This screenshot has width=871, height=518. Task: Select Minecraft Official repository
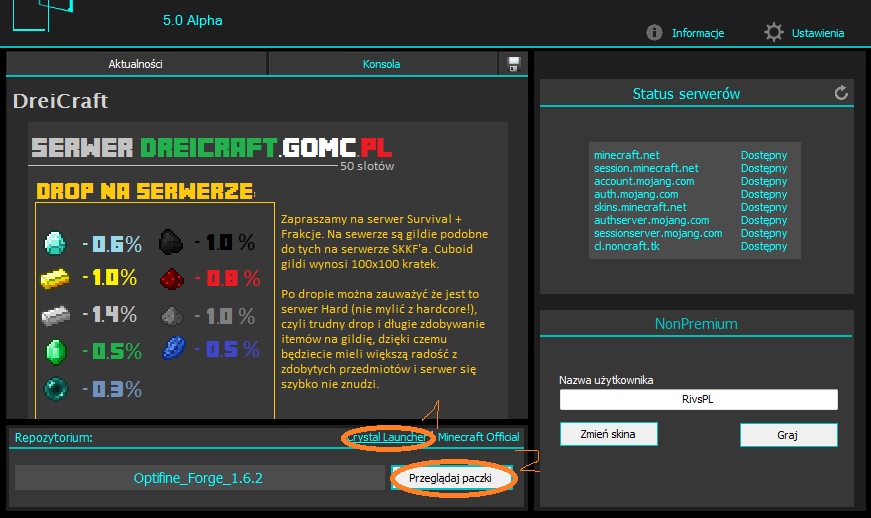(478, 437)
